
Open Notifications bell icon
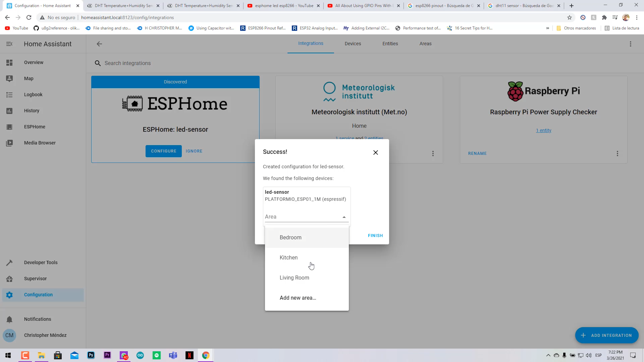click(9, 319)
